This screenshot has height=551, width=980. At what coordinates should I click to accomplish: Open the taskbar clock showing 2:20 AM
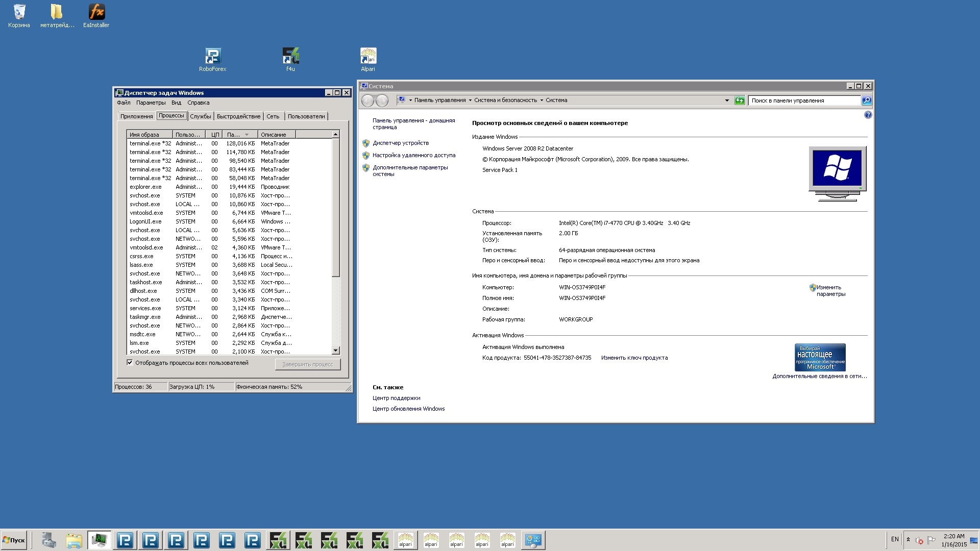pyautogui.click(x=954, y=540)
